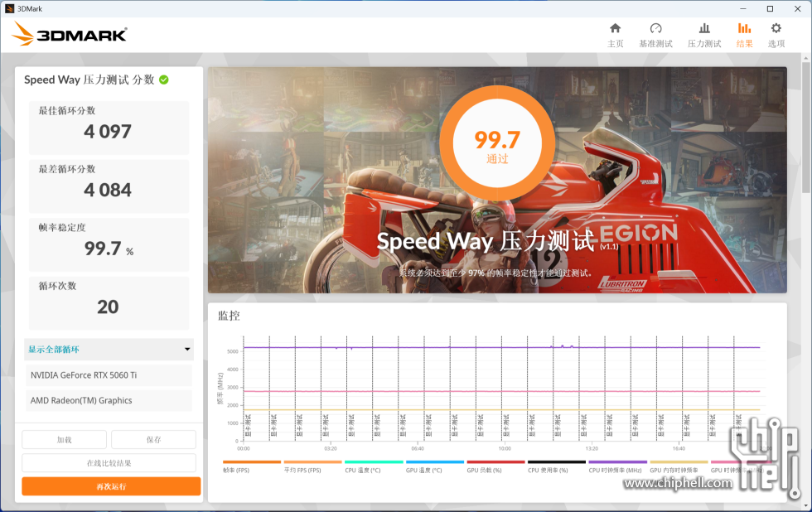Click the 99.7 % frame rate stability value

pyautogui.click(x=109, y=249)
